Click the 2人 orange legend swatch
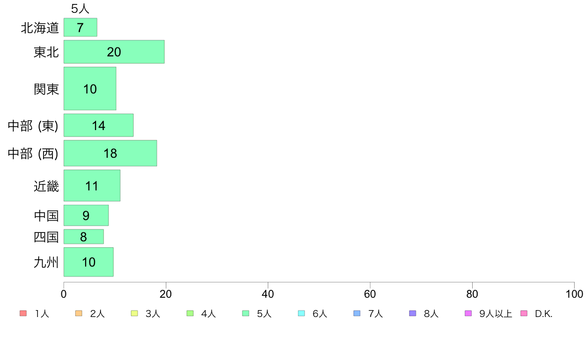The height and width of the screenshot is (364, 588). click(79, 314)
